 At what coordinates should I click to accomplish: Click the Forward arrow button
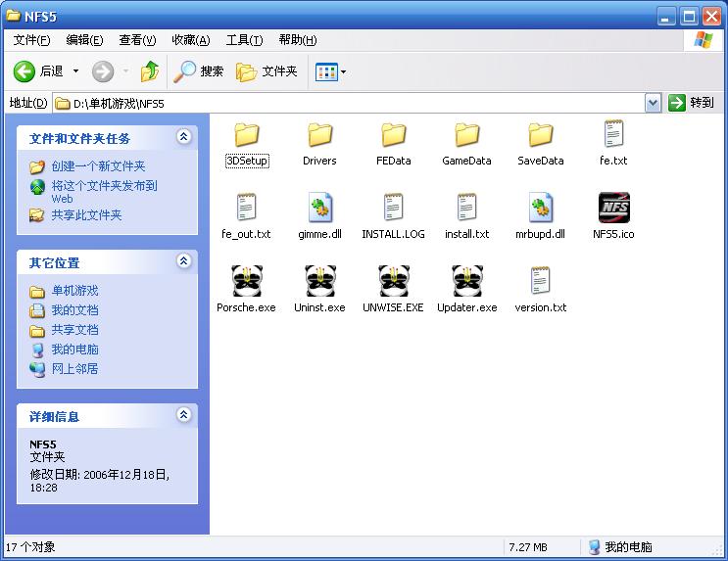click(103, 71)
